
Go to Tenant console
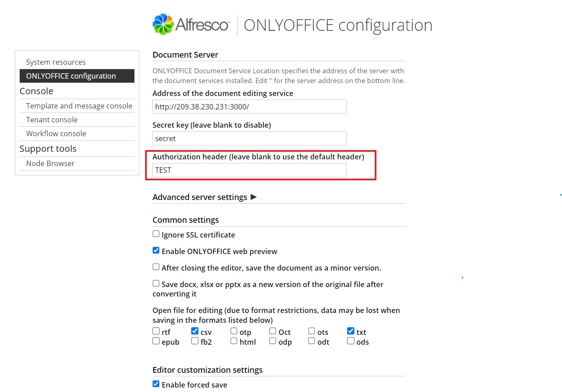(52, 120)
